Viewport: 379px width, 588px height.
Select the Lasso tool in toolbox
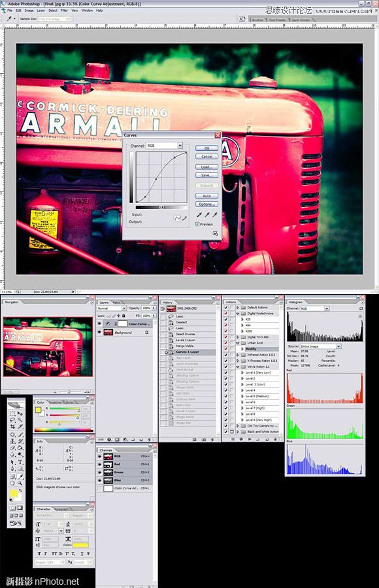click(x=12, y=420)
